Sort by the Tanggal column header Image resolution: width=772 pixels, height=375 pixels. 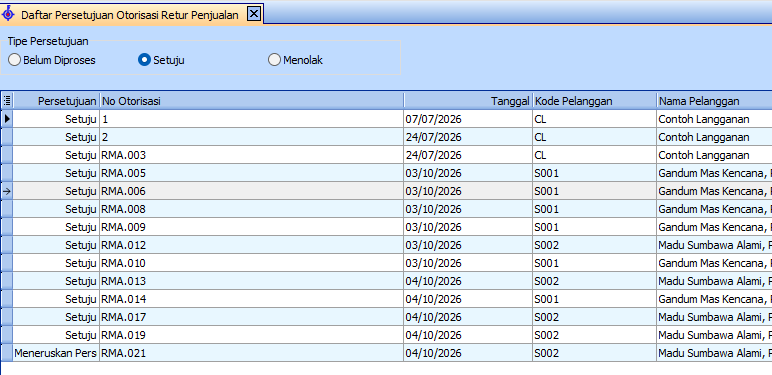point(468,101)
